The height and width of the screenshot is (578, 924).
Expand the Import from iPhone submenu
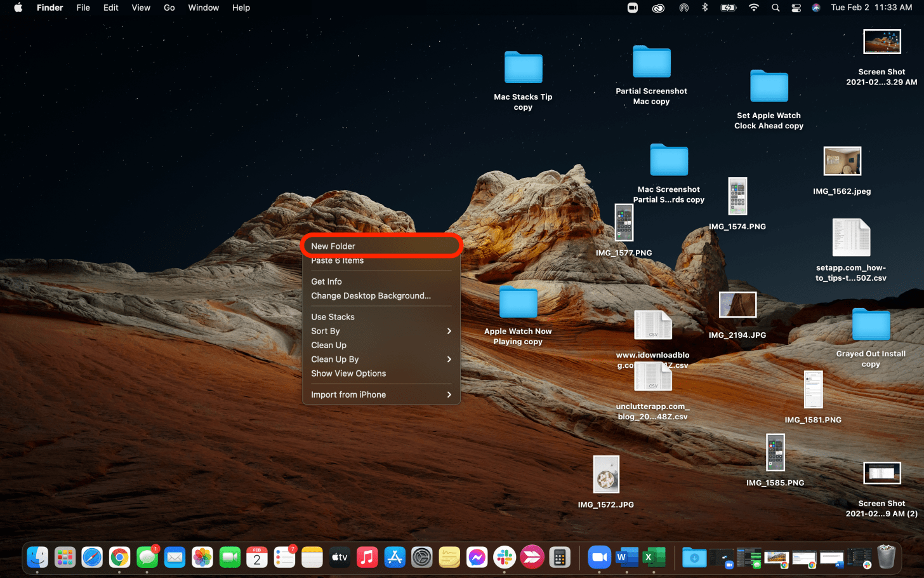[x=381, y=394]
